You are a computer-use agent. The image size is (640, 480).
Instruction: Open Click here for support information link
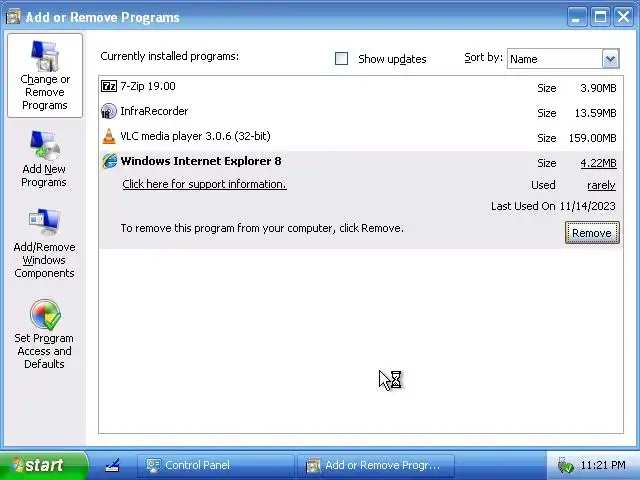coord(204,184)
